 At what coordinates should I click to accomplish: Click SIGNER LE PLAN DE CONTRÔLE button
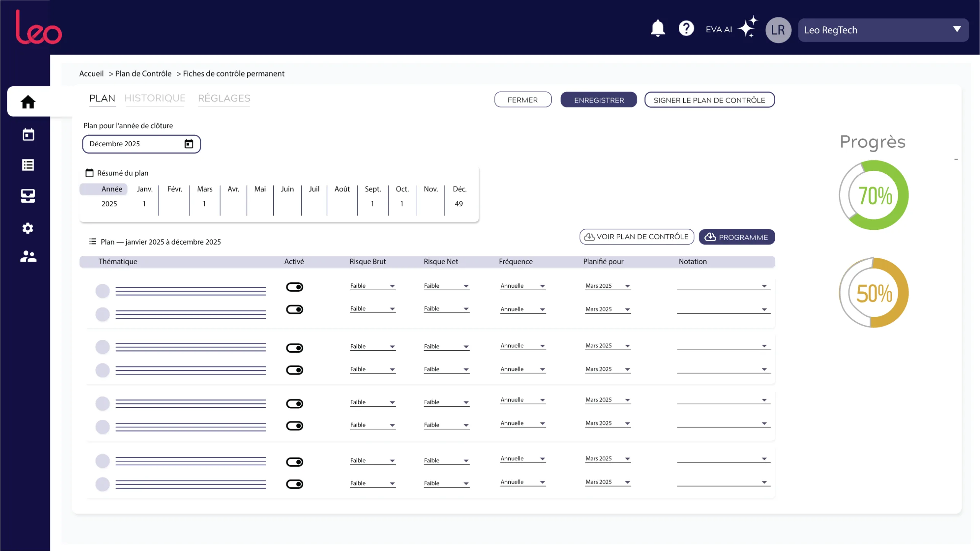point(709,100)
